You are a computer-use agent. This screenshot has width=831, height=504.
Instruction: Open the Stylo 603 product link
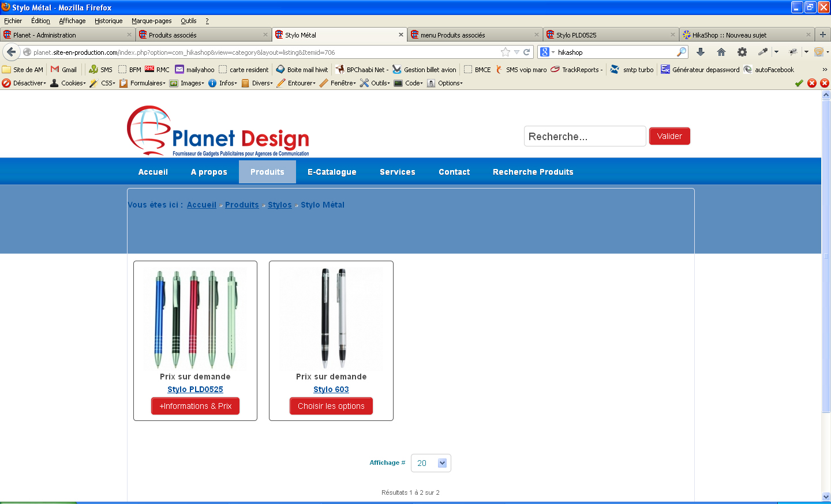pyautogui.click(x=331, y=389)
